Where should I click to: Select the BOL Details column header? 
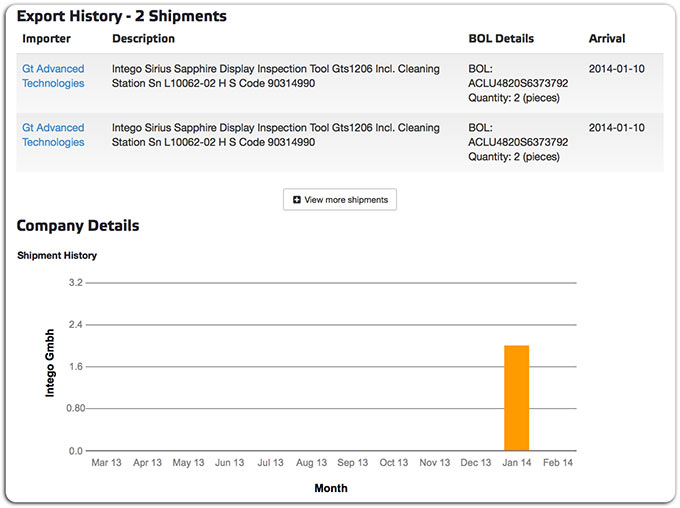501,39
